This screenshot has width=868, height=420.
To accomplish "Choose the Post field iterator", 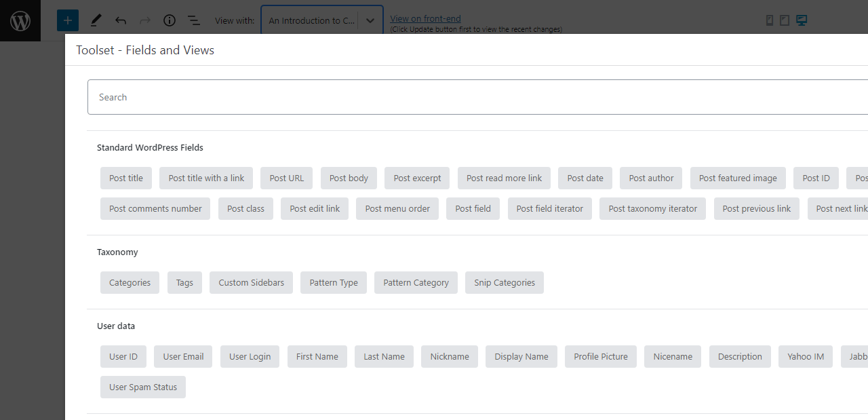I will [x=549, y=208].
